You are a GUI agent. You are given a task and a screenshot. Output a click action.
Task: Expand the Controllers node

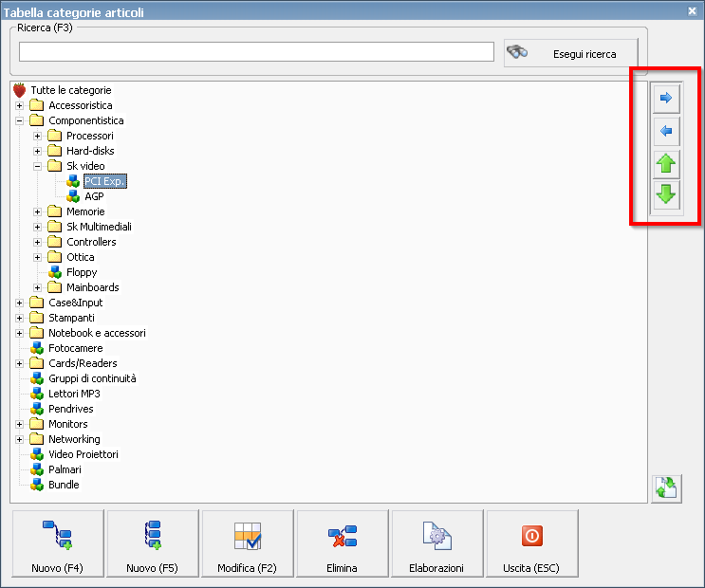point(37,242)
